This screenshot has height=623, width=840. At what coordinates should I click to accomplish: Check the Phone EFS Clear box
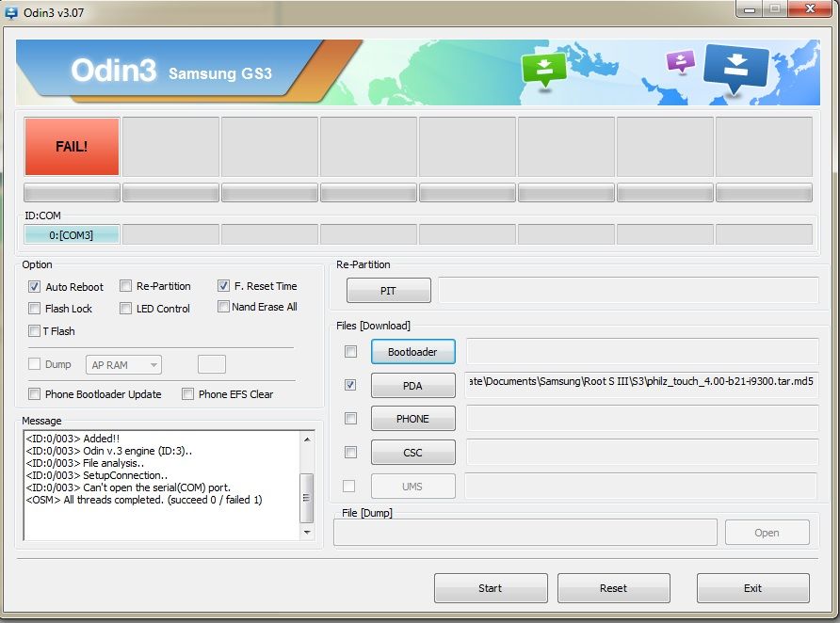pos(188,394)
